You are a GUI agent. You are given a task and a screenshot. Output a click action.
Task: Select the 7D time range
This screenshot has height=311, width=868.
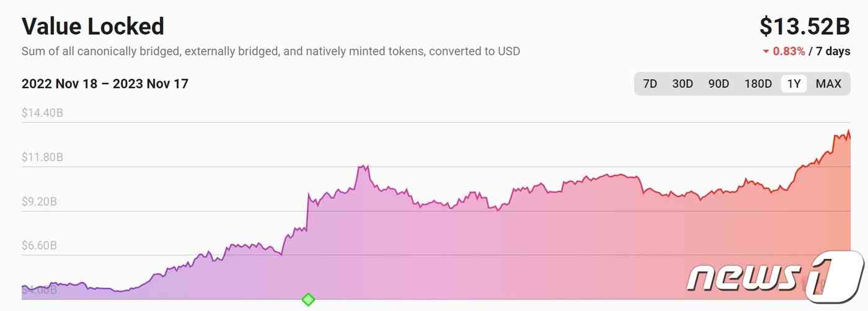pyautogui.click(x=650, y=84)
